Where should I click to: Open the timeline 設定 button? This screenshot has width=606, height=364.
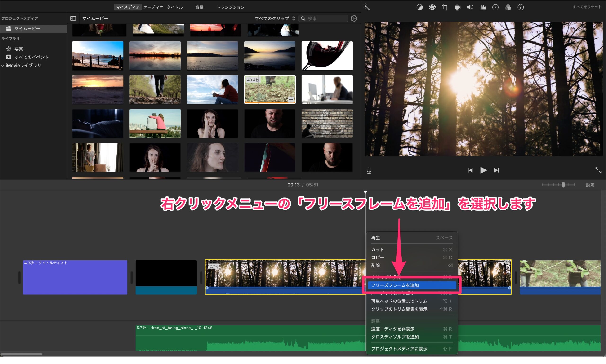point(590,185)
